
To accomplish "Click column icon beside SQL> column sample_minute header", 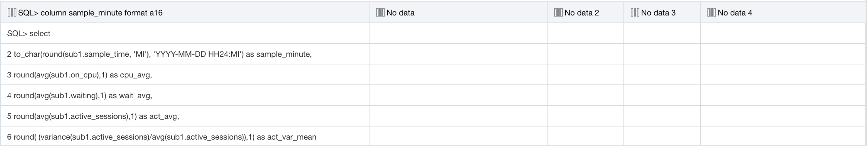I will (x=12, y=12).
